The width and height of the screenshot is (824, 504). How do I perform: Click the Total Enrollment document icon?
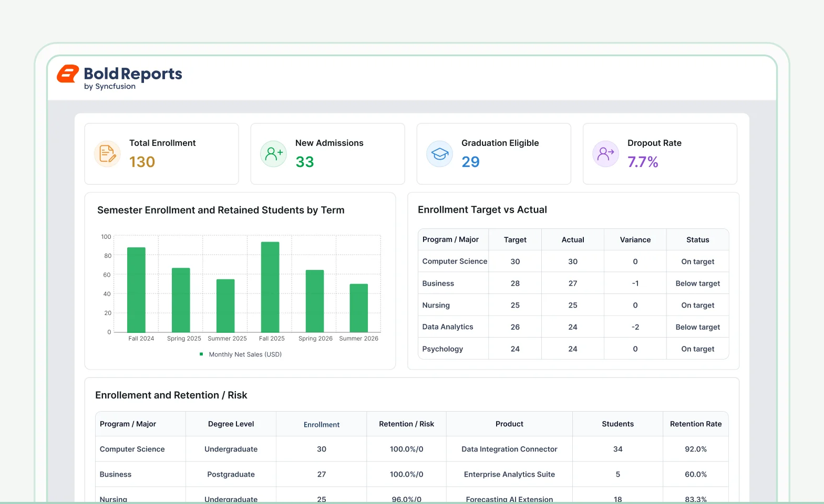[x=107, y=154]
